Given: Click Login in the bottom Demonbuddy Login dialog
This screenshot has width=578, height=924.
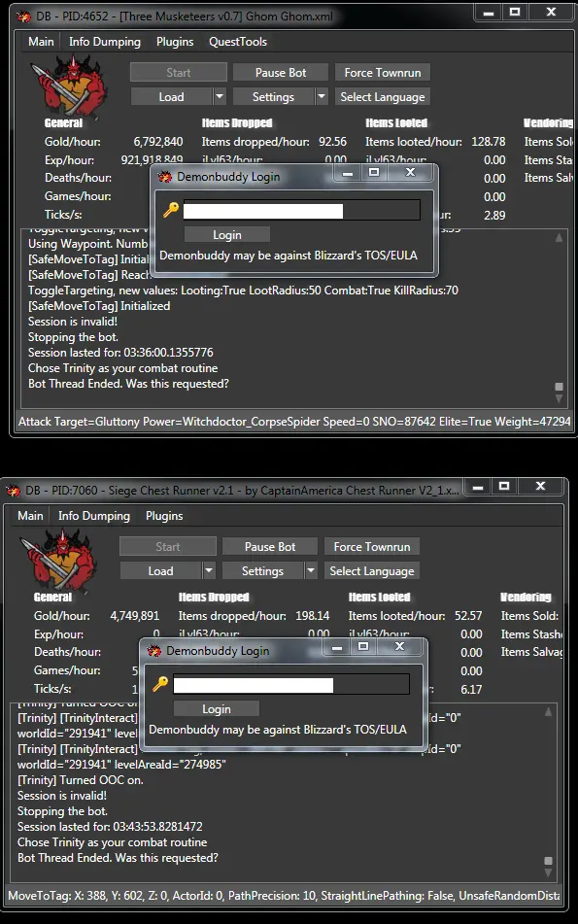Looking at the screenshot, I should [x=217, y=709].
